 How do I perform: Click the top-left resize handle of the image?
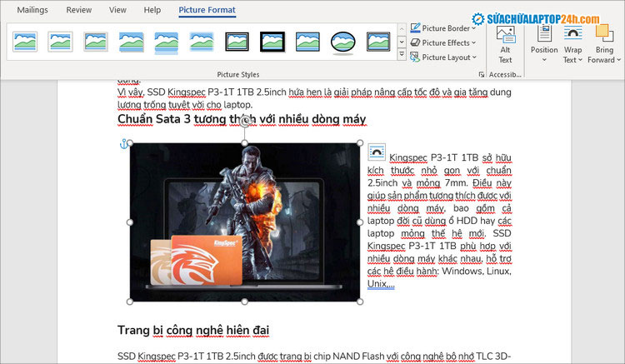point(130,143)
